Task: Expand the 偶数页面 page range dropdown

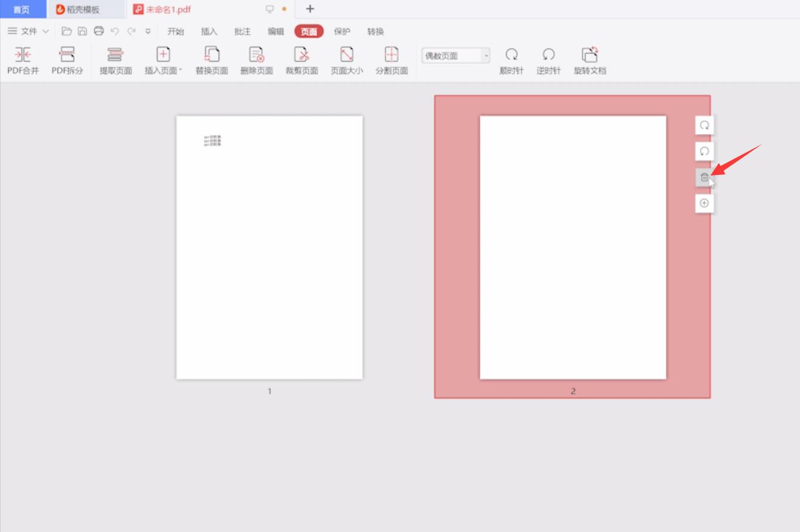Action: [486, 56]
